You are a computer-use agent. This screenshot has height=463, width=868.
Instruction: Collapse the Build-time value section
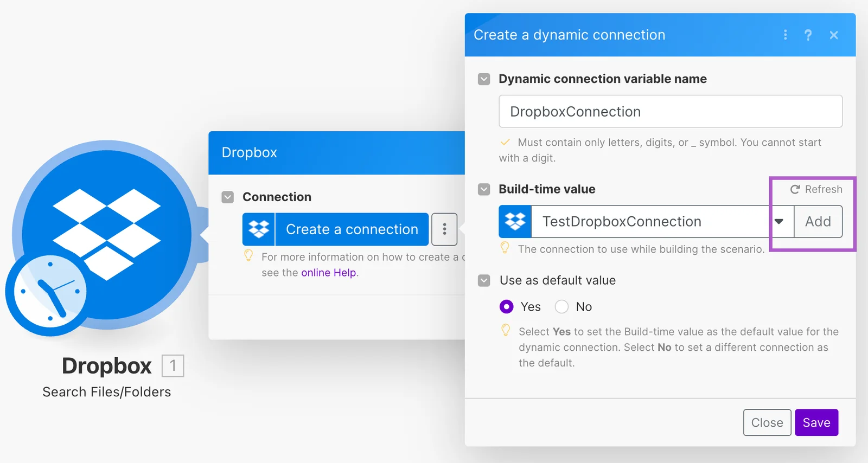[x=484, y=189]
